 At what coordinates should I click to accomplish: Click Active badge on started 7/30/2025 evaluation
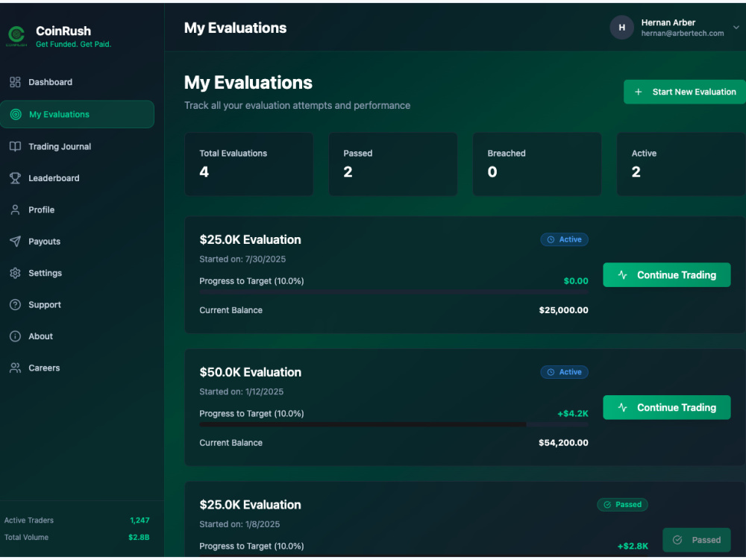pos(564,239)
